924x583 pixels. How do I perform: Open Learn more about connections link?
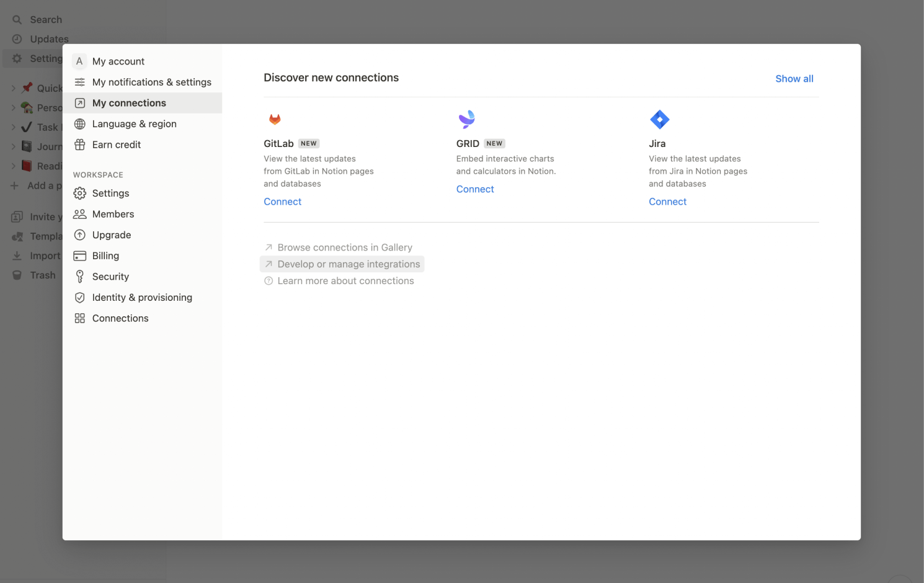339,281
